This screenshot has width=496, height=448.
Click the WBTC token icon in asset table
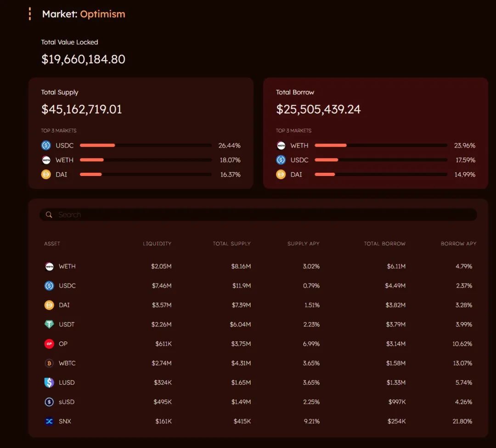[x=49, y=363]
